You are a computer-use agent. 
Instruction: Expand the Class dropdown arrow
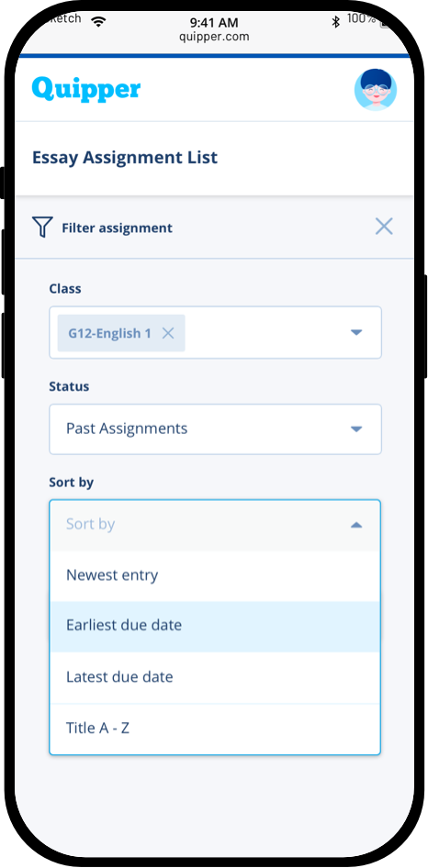pos(356,333)
